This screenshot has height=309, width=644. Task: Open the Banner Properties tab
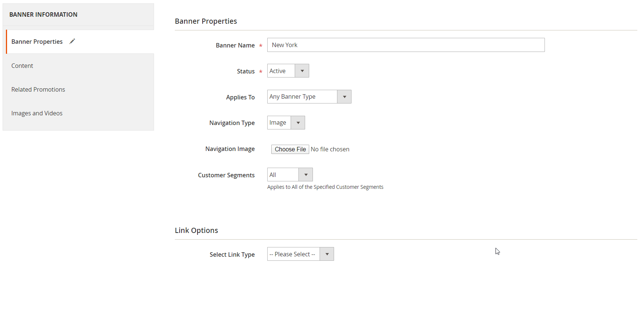[80, 42]
